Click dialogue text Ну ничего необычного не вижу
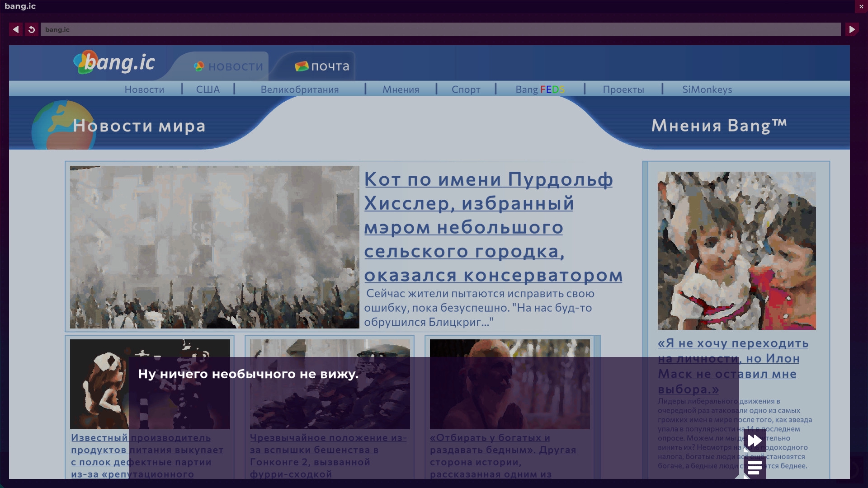The width and height of the screenshot is (868, 488). coord(248,374)
